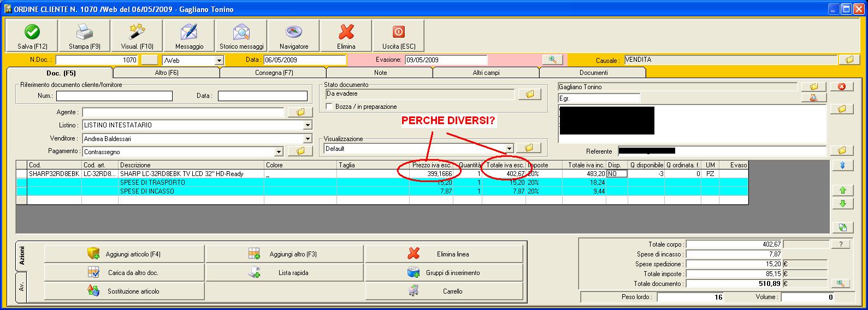This screenshot has width=868, height=310.
Task: Click the Totale documento value 510,89
Action: 734,284
